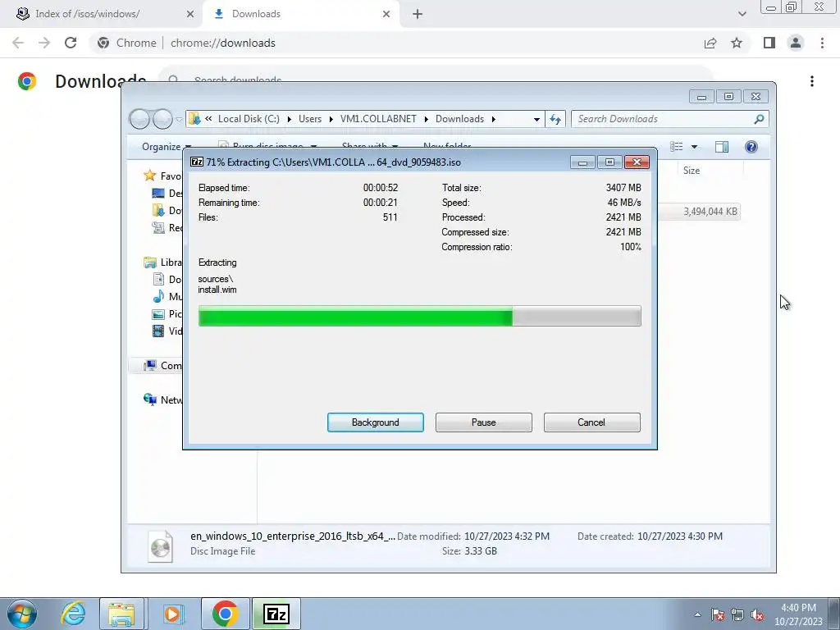Image resolution: width=840 pixels, height=630 pixels.
Task: Toggle Chrome's side panel
Action: (x=769, y=43)
